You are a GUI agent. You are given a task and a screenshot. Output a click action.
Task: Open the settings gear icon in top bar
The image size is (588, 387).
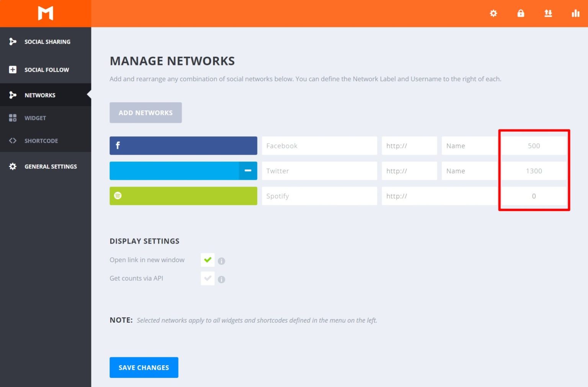493,13
